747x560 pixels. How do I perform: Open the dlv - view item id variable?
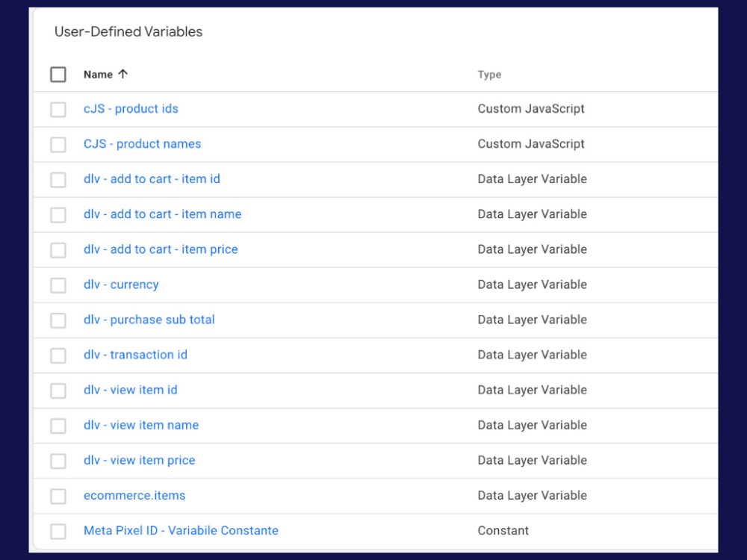[131, 390]
